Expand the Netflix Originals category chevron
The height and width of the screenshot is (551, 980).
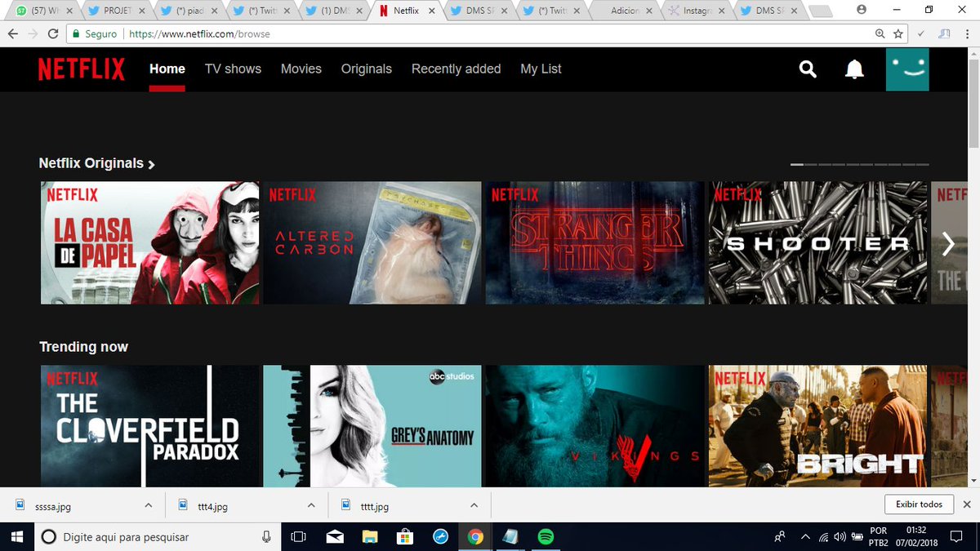(152, 165)
